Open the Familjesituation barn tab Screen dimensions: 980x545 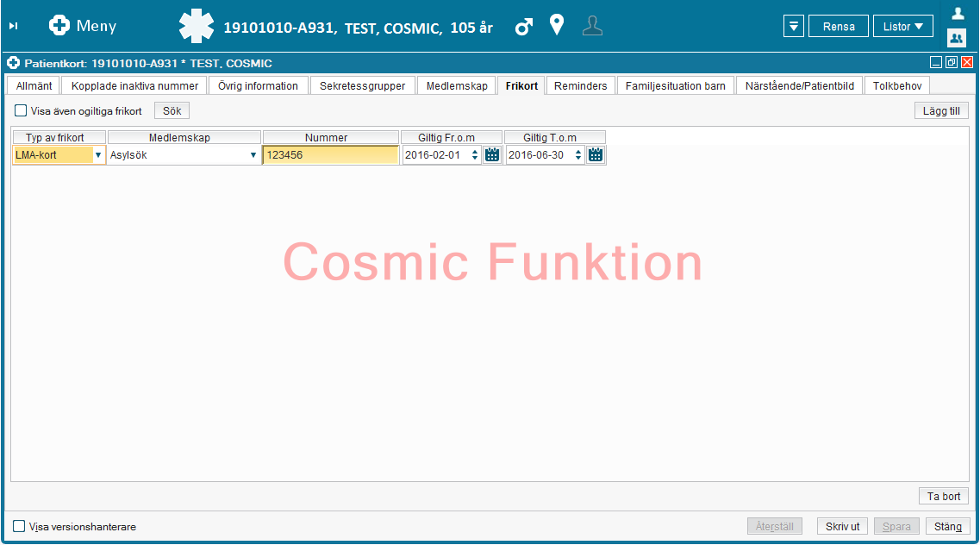click(x=676, y=85)
